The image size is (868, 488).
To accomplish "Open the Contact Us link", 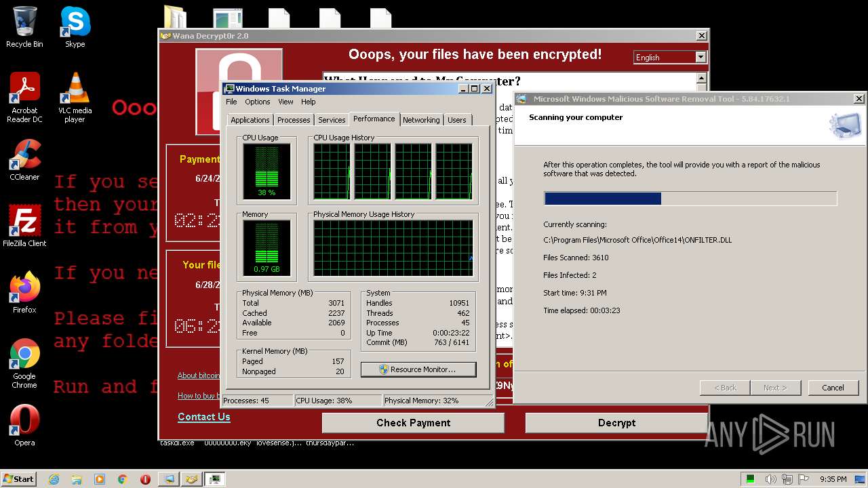I will pyautogui.click(x=204, y=417).
